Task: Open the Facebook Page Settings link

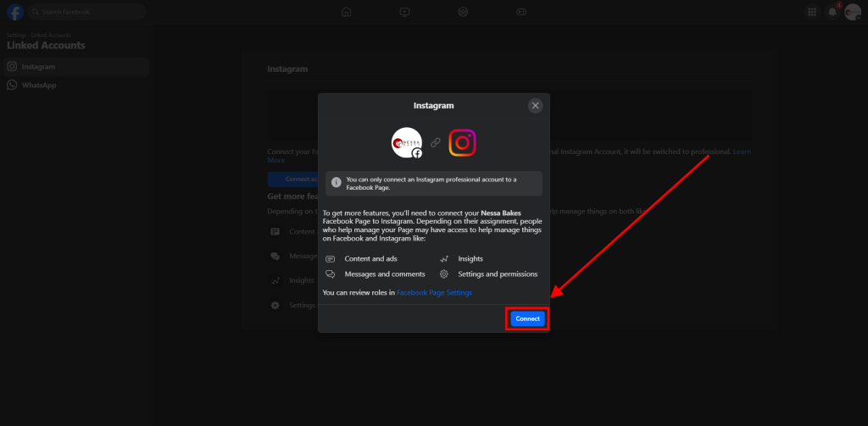Action: 435,293
